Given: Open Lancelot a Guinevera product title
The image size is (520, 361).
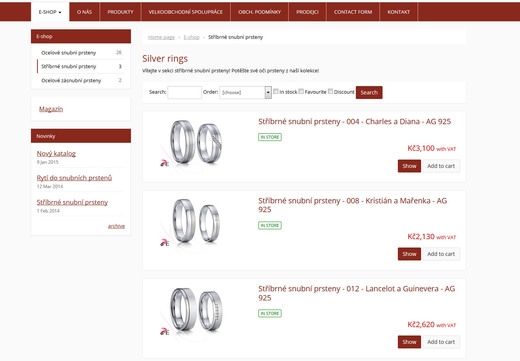Looking at the screenshot, I should coord(357,293).
